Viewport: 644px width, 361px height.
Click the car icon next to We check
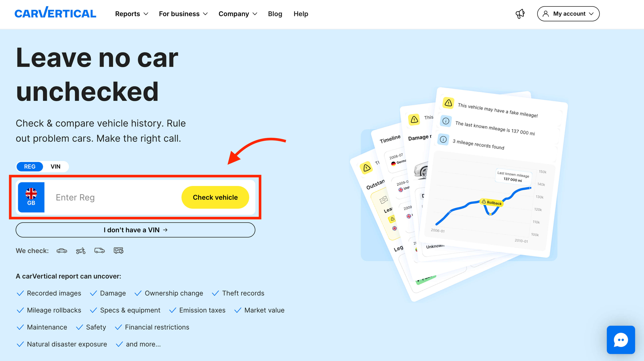click(62, 250)
